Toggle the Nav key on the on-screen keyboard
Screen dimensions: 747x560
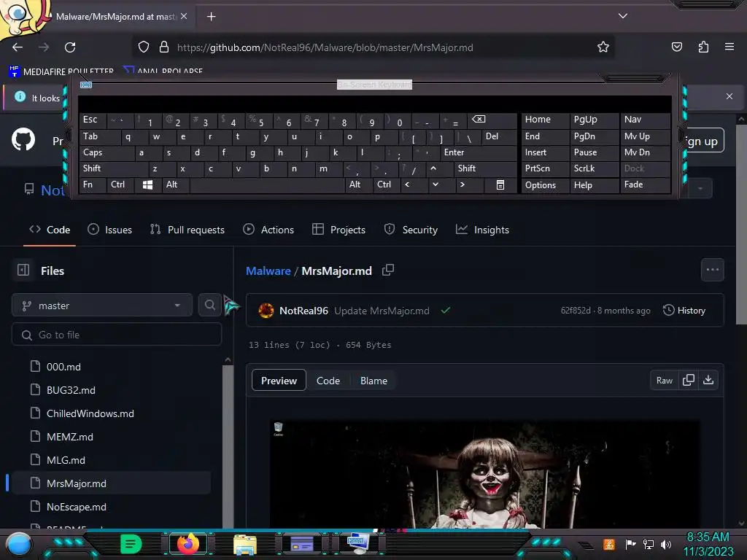click(x=645, y=120)
